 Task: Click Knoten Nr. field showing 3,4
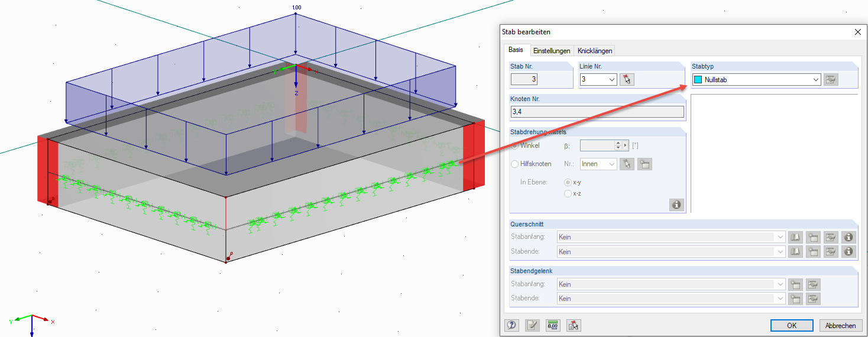point(597,111)
